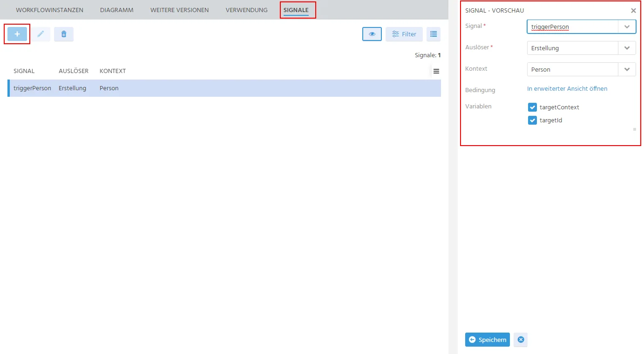The width and height of the screenshot is (644, 354).
Task: Open the Workflowinstanzen tab
Action: tap(49, 10)
